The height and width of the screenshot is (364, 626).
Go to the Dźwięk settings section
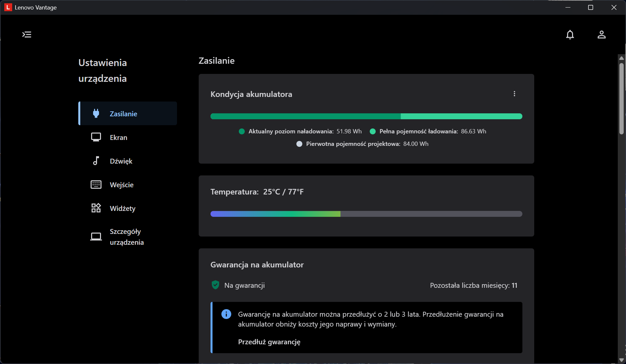point(121,161)
